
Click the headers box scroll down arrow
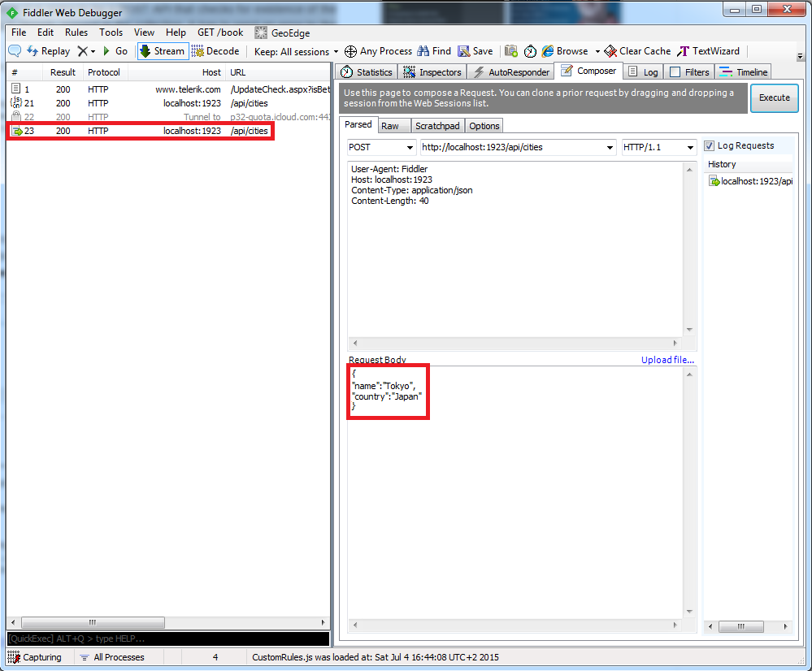click(x=689, y=330)
